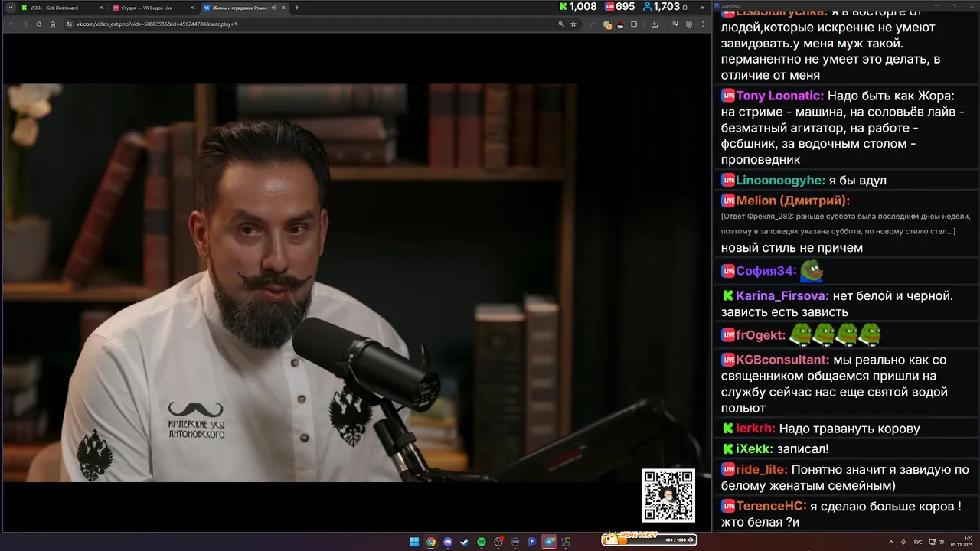Click Karina_Firsova username in chat
The height and width of the screenshot is (551, 980).
click(782, 295)
